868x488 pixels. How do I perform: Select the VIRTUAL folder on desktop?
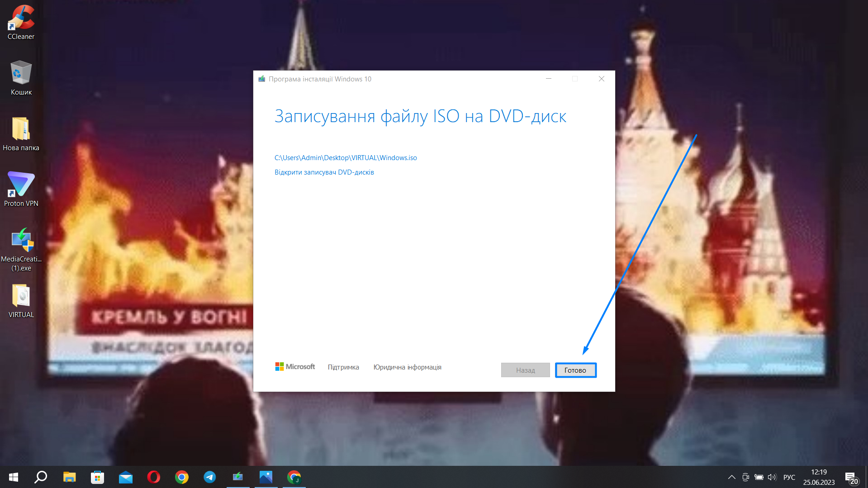21,301
